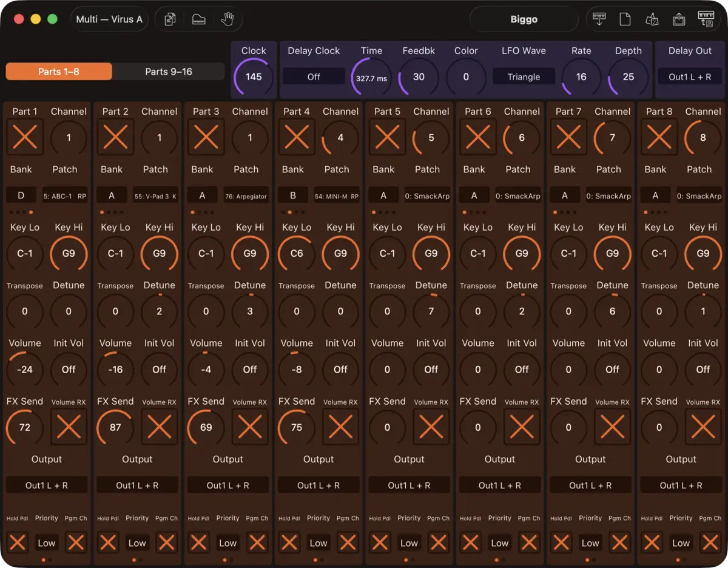Toggle the Part 8 enable box
The width and height of the screenshot is (728, 568).
(x=659, y=137)
